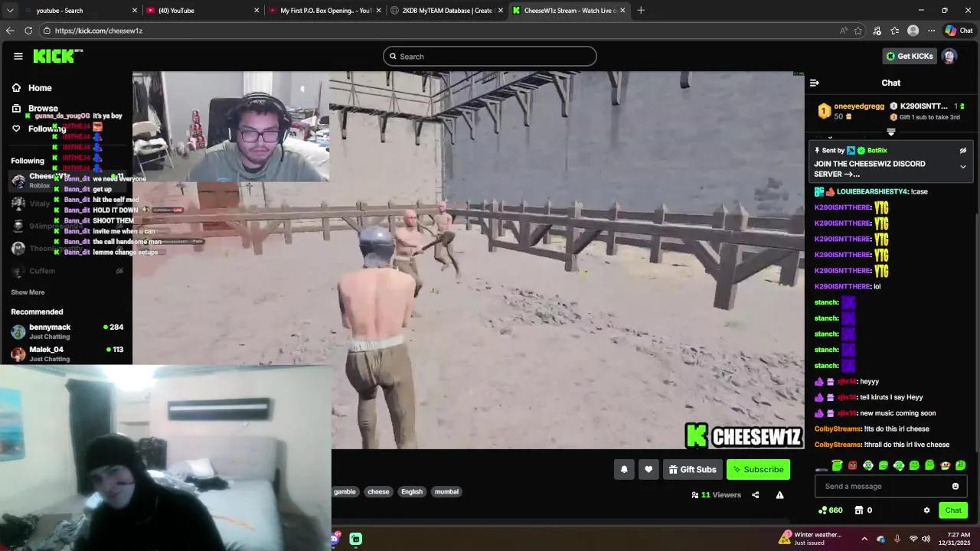Show hidden system tray icons

click(x=865, y=539)
